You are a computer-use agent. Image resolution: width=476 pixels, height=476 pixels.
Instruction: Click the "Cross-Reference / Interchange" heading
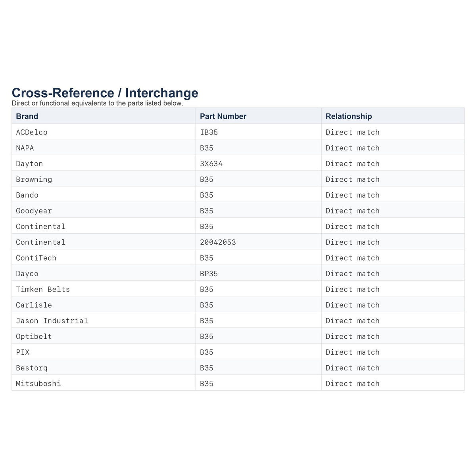pyautogui.click(x=105, y=93)
